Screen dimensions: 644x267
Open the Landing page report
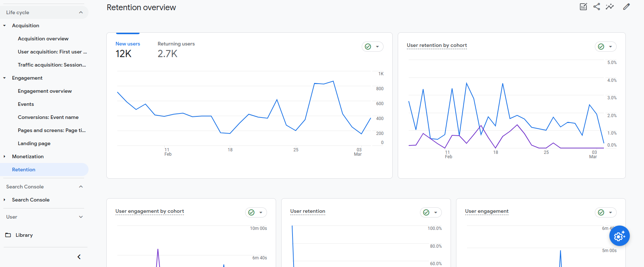34,143
